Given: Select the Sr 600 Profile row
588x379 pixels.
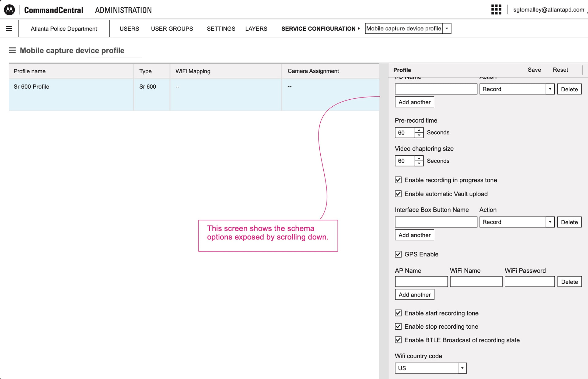Looking at the screenshot, I should (194, 95).
